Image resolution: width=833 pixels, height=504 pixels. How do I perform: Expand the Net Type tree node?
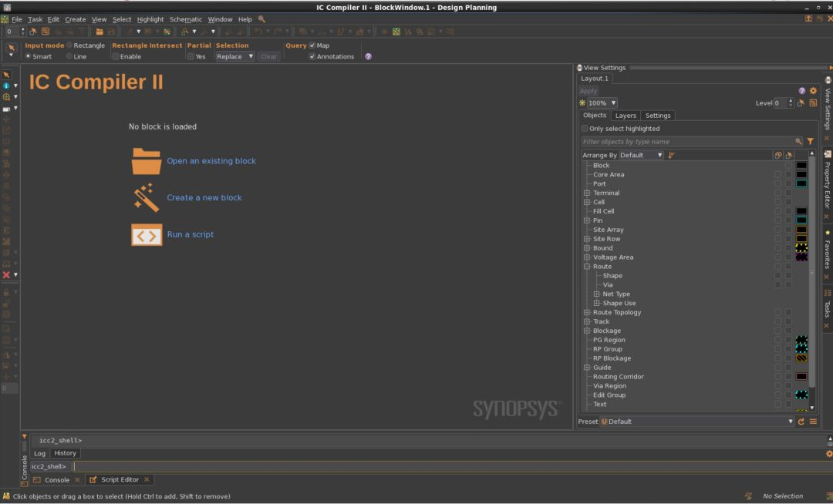click(x=596, y=294)
